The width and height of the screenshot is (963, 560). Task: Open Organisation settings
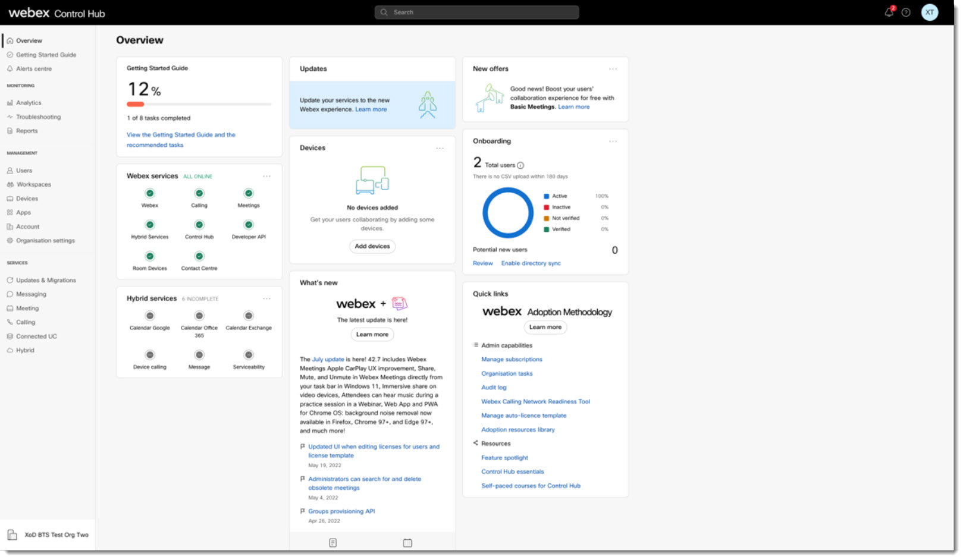pos(45,241)
